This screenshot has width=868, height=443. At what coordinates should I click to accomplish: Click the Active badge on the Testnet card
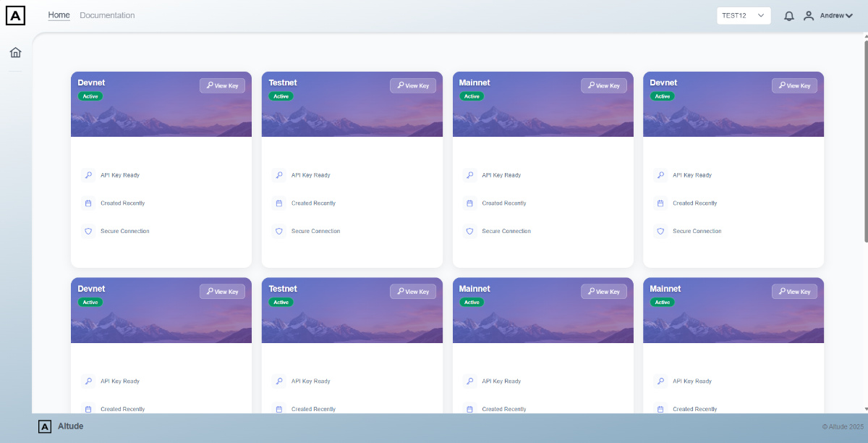pos(281,96)
